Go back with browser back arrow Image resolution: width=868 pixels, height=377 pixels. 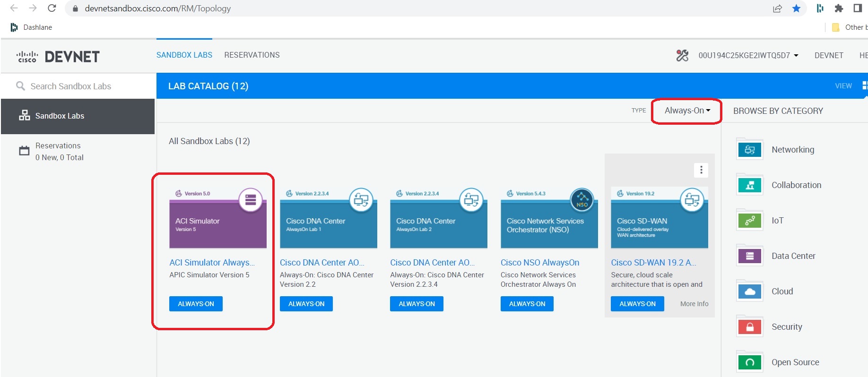[14, 8]
